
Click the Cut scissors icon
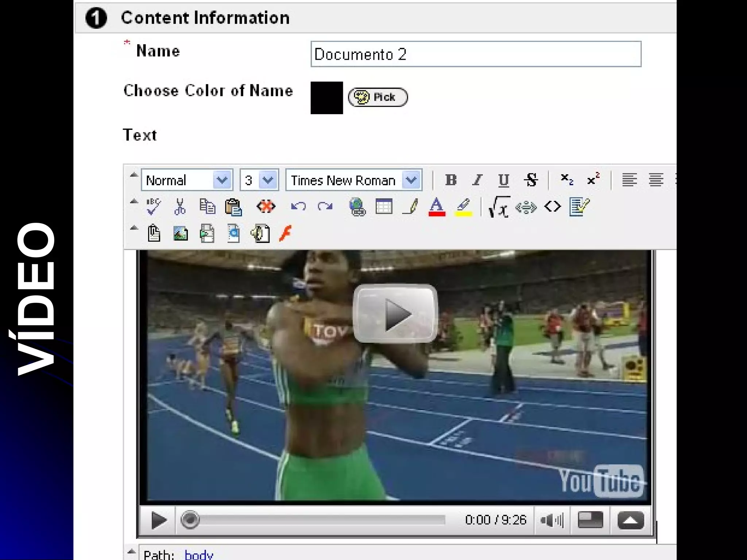(x=180, y=207)
